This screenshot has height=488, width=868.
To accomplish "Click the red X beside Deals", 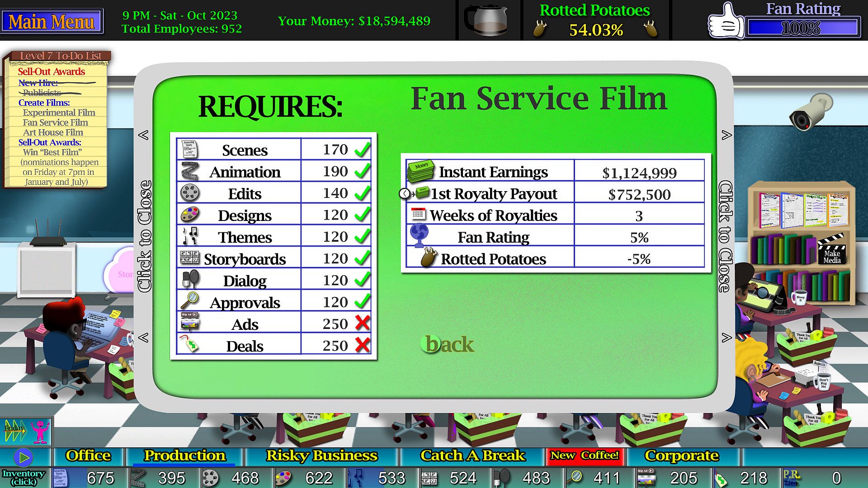I will [363, 345].
